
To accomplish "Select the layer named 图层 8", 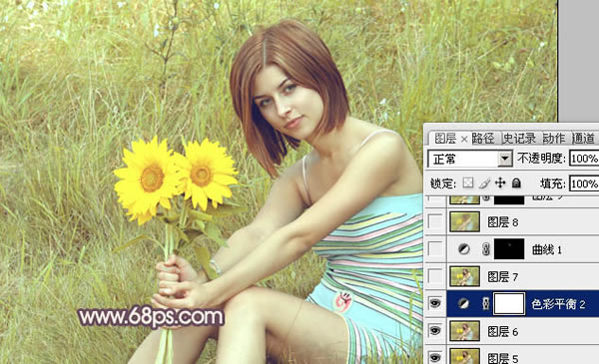I will (x=503, y=222).
